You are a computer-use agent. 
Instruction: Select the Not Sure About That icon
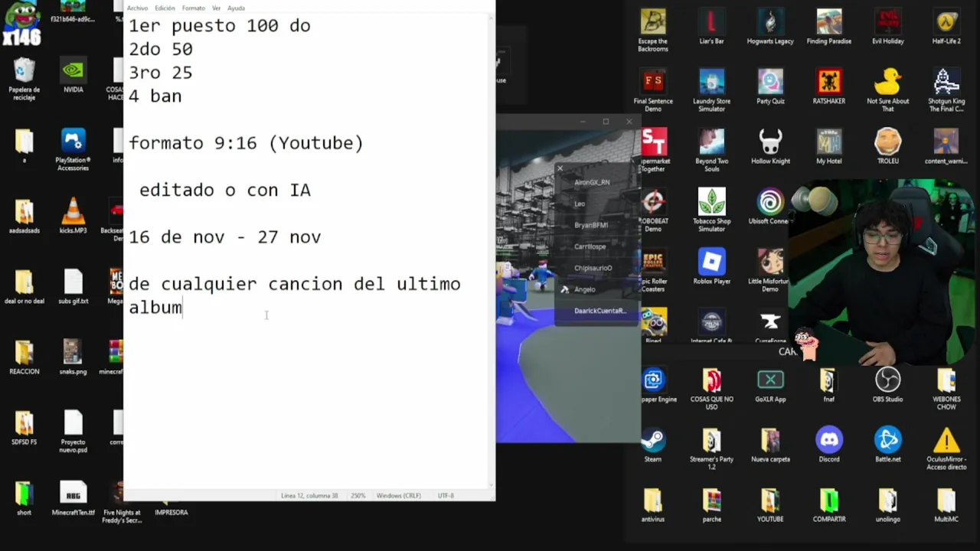click(888, 90)
